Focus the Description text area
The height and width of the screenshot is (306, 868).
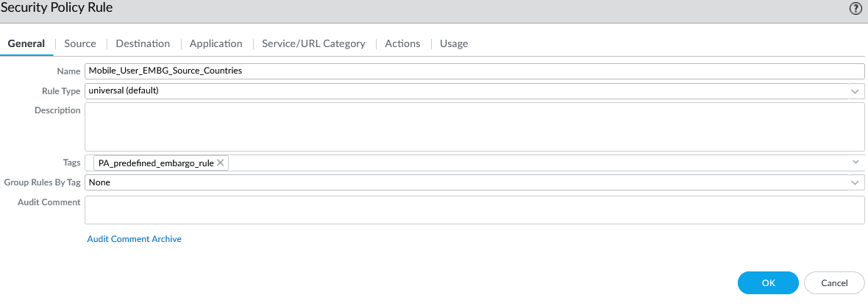(474, 127)
